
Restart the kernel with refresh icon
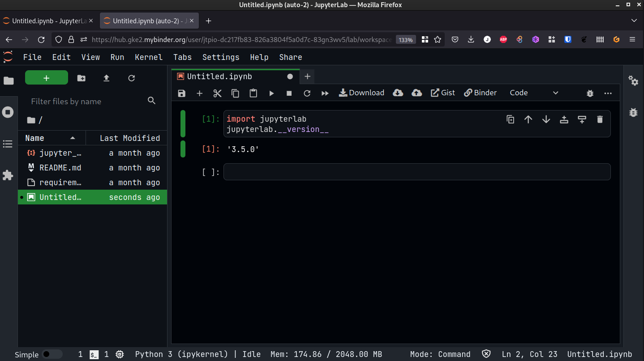(307, 93)
